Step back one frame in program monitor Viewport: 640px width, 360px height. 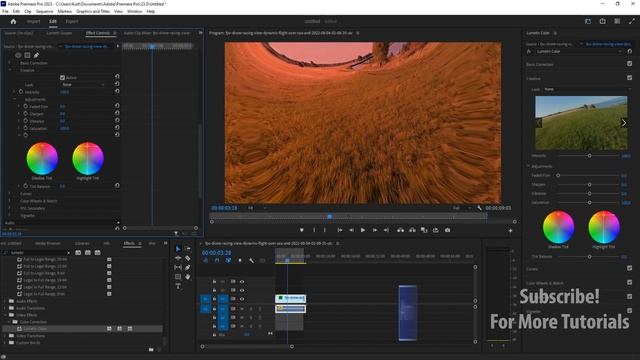point(351,230)
